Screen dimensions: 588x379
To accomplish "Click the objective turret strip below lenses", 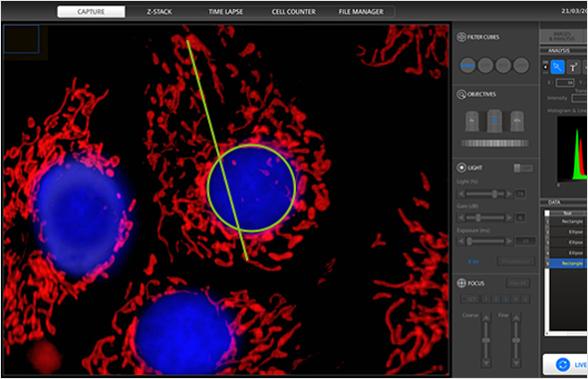I will (494, 143).
